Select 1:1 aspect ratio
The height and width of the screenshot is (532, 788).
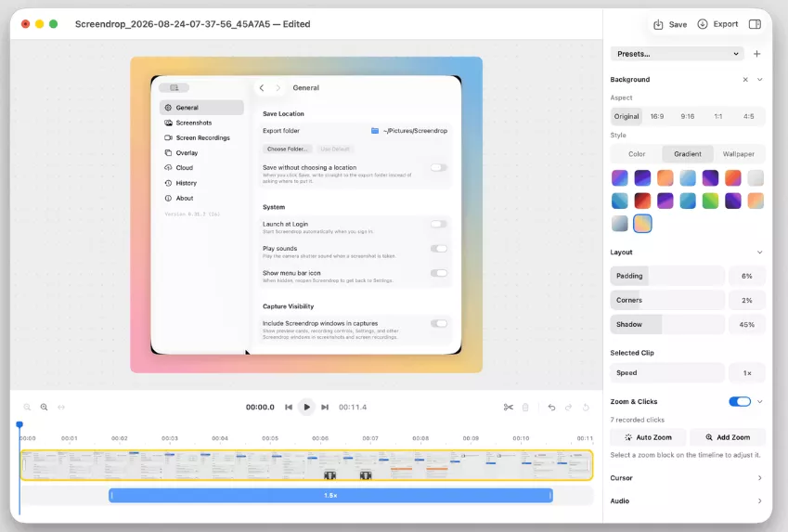coord(718,116)
